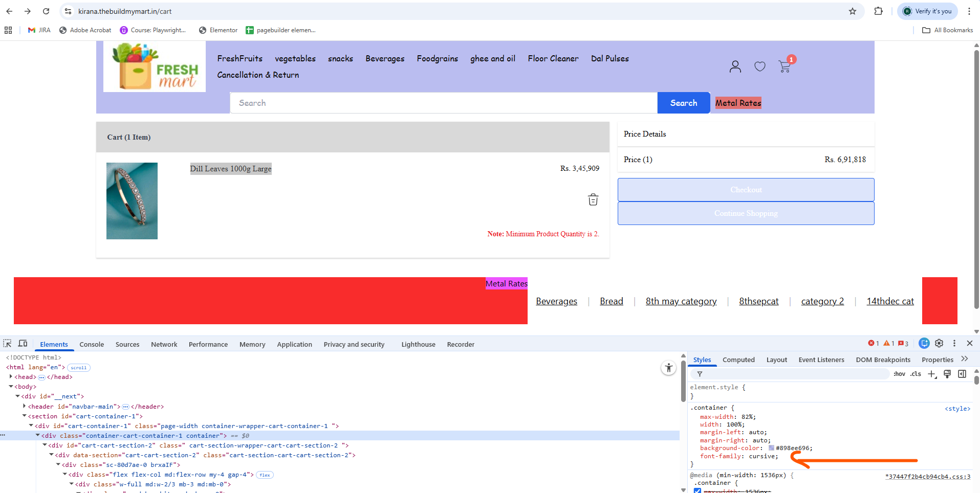
Task: Open color picker for background-color swatch
Action: 771,448
